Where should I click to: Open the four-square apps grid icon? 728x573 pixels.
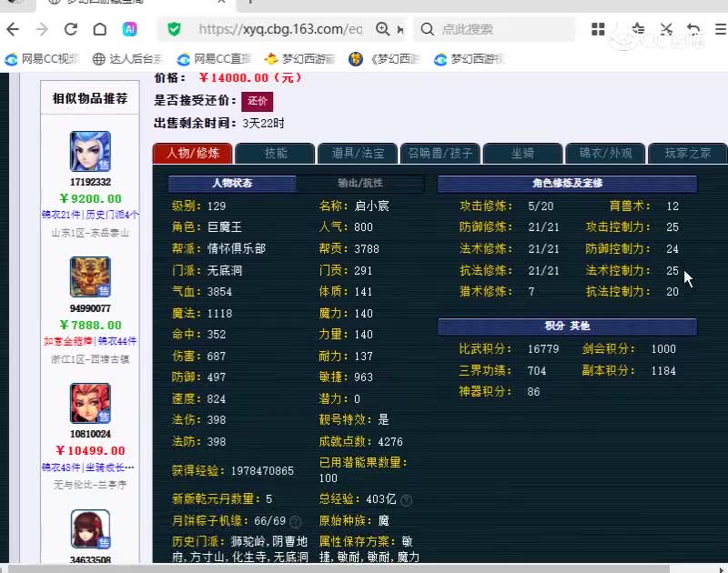pos(598,29)
